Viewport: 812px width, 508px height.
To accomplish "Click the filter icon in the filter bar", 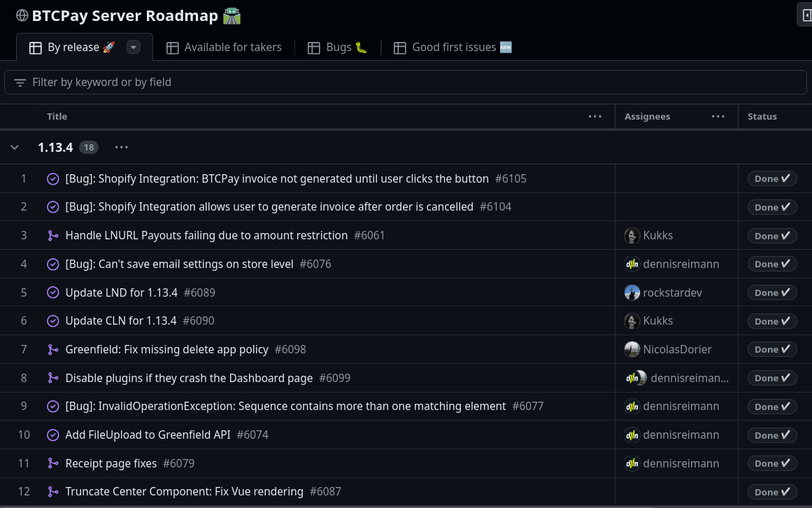I will point(20,83).
